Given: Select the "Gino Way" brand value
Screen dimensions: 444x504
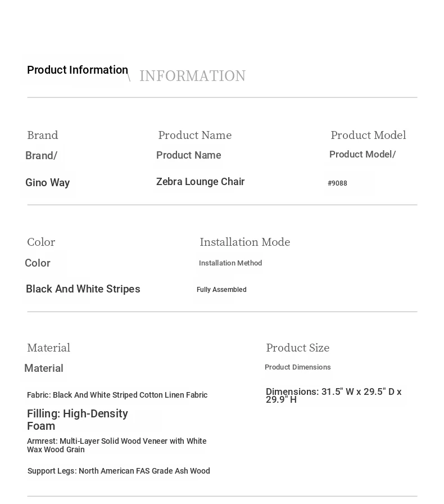Looking at the screenshot, I should pos(48,183).
